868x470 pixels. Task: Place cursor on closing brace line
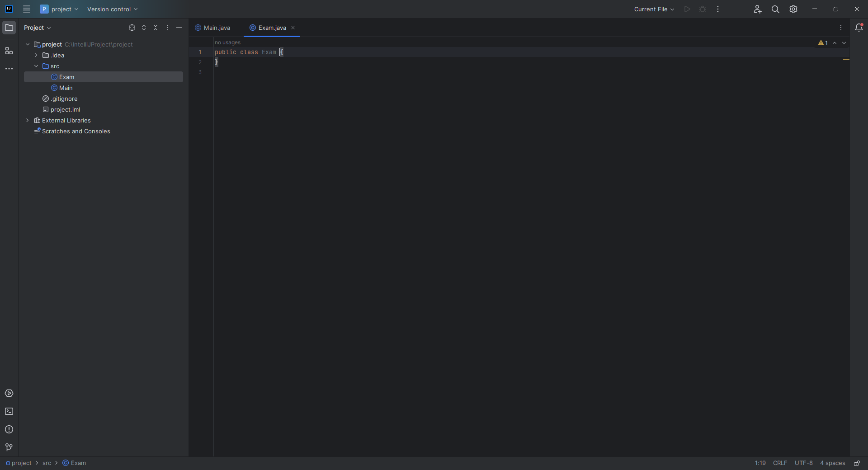click(217, 62)
